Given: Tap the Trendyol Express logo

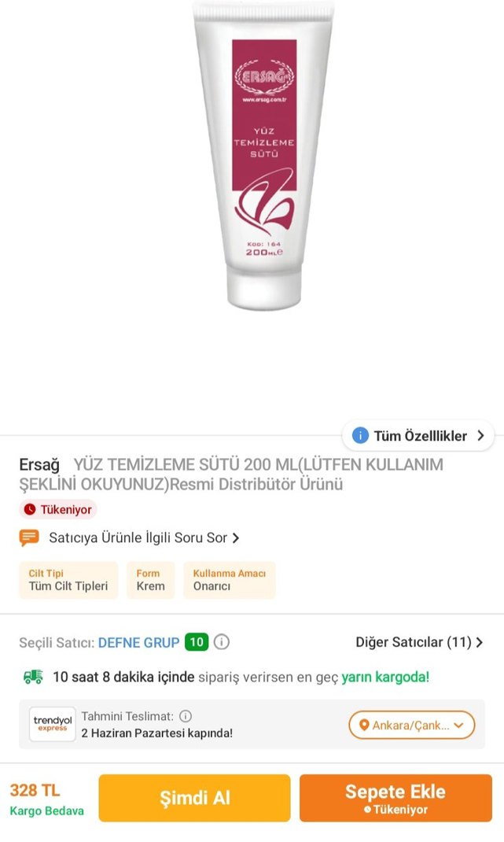Looking at the screenshot, I should pyautogui.click(x=52, y=724).
